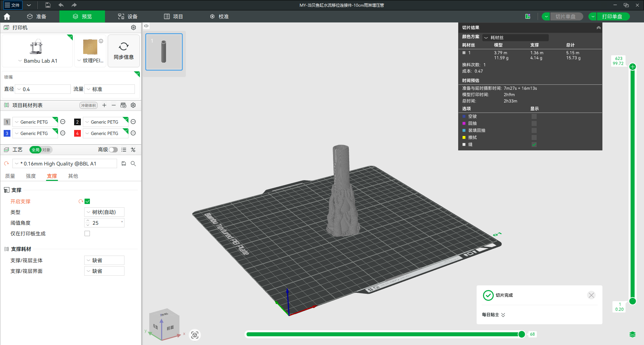644x345 pixels.
Task: Switch to the Project tab
Action: [173, 16]
